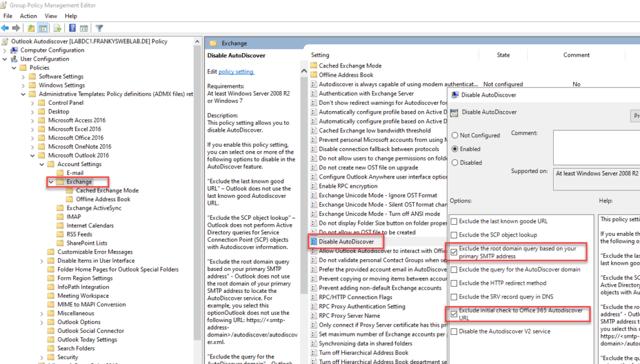Click the setting icon for Turn off Hierarchical Address Book
This screenshot has width=640, height=364.
[x=314, y=353]
